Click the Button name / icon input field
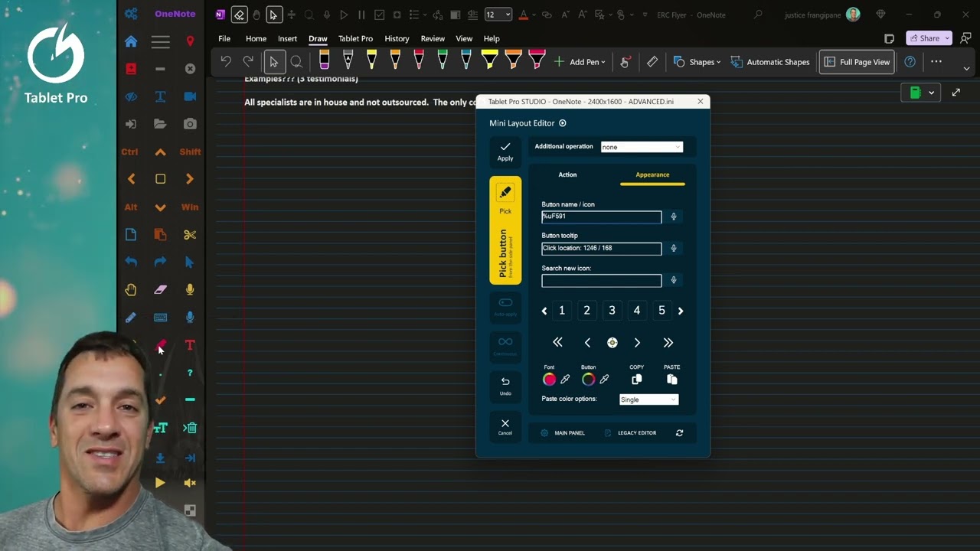980x551 pixels. (x=601, y=217)
